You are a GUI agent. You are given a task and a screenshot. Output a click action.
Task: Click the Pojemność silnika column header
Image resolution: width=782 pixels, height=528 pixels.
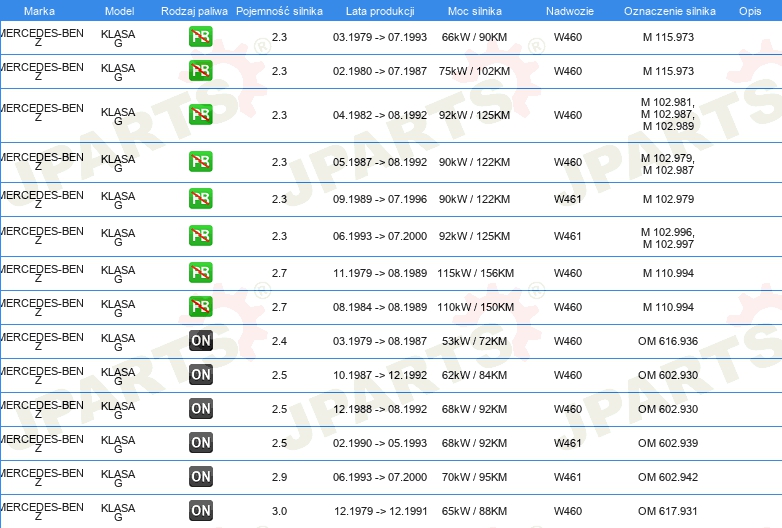279,10
